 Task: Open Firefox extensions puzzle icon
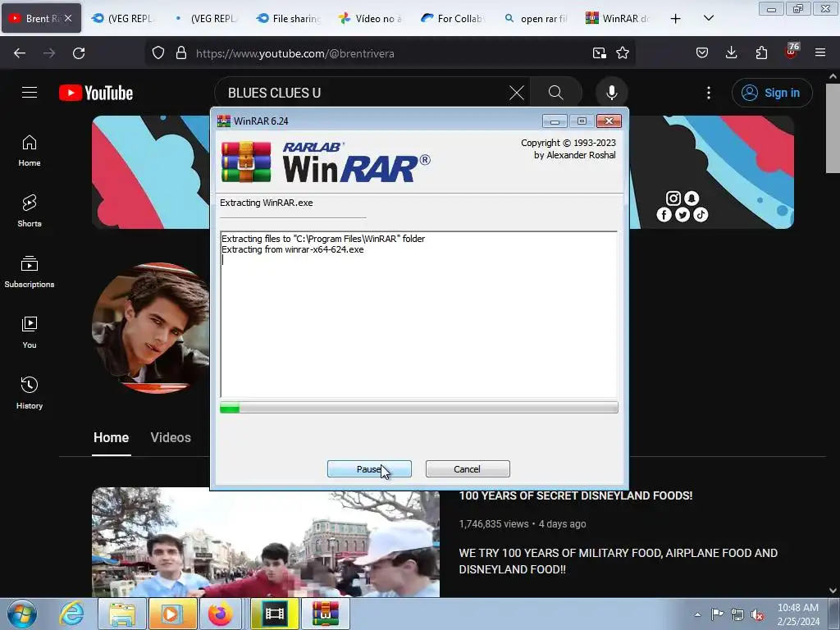(761, 53)
